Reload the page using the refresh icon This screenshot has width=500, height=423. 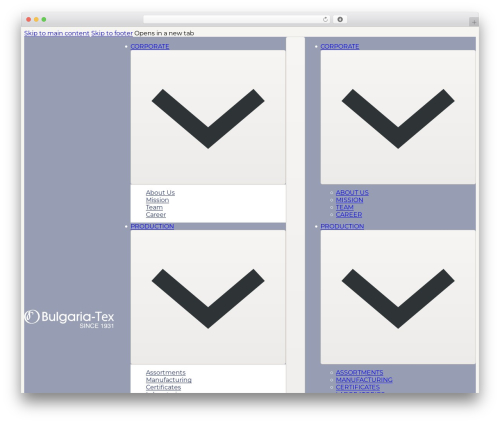325,20
